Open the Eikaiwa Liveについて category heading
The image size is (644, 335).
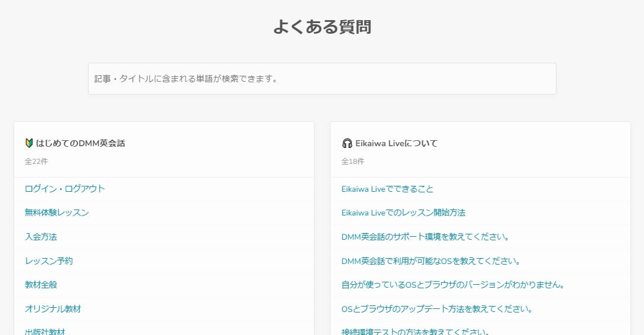pos(396,143)
